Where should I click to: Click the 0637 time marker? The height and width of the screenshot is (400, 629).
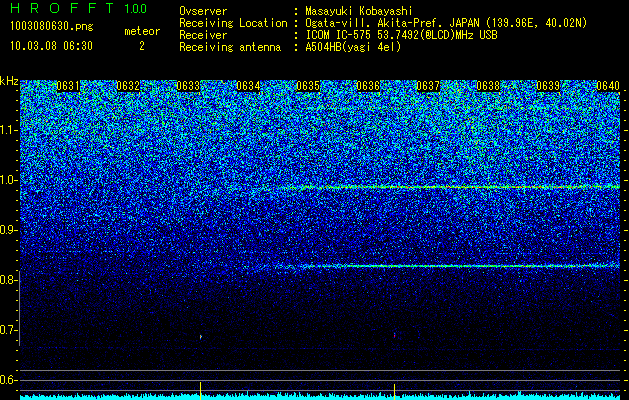(x=428, y=86)
